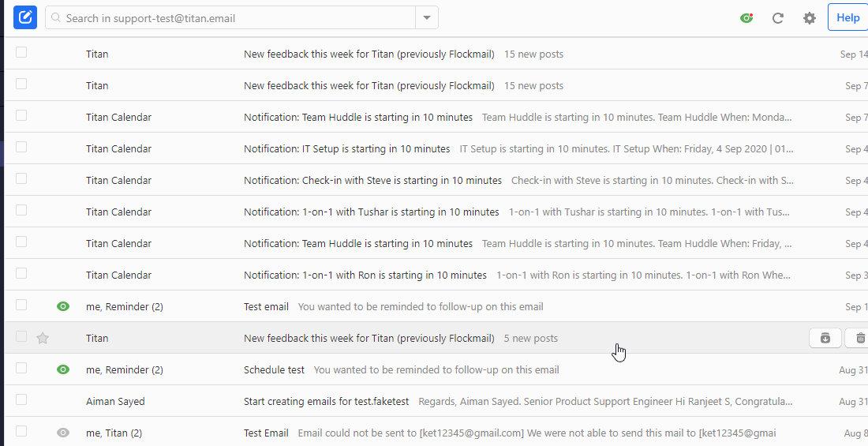Viewport: 868px width, 446px height.
Task: Click the green status indicator icon
Action: [746, 18]
